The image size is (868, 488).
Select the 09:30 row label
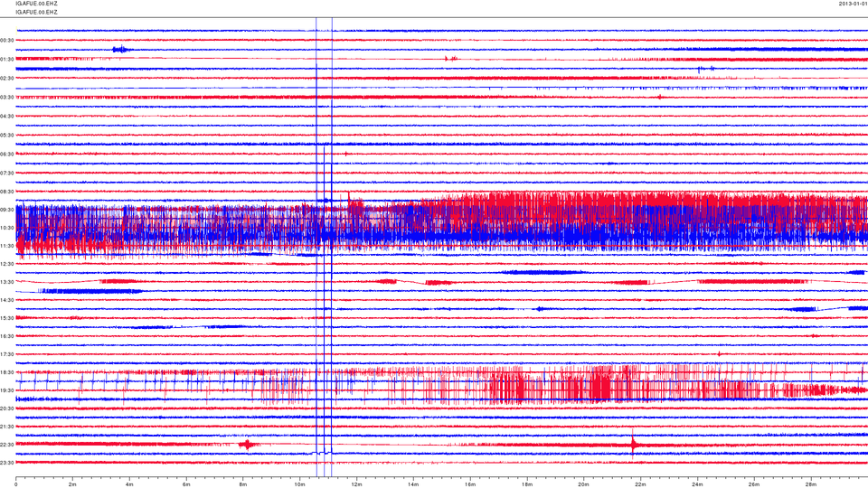(7, 210)
